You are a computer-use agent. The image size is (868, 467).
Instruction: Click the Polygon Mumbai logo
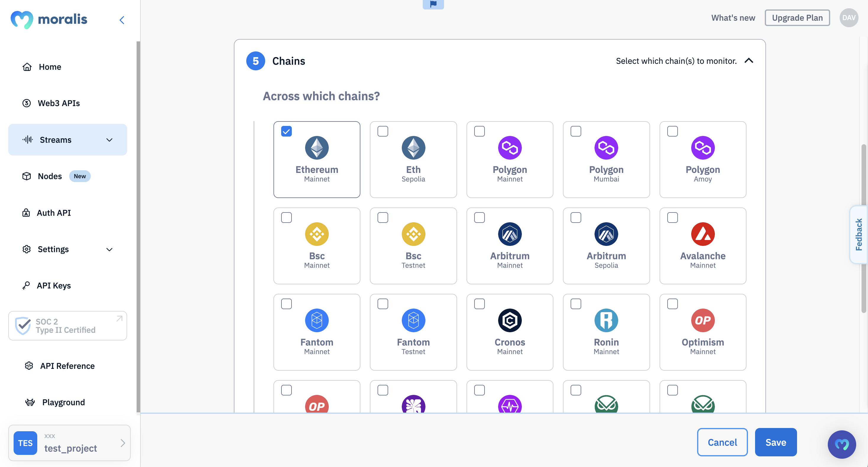point(606,147)
